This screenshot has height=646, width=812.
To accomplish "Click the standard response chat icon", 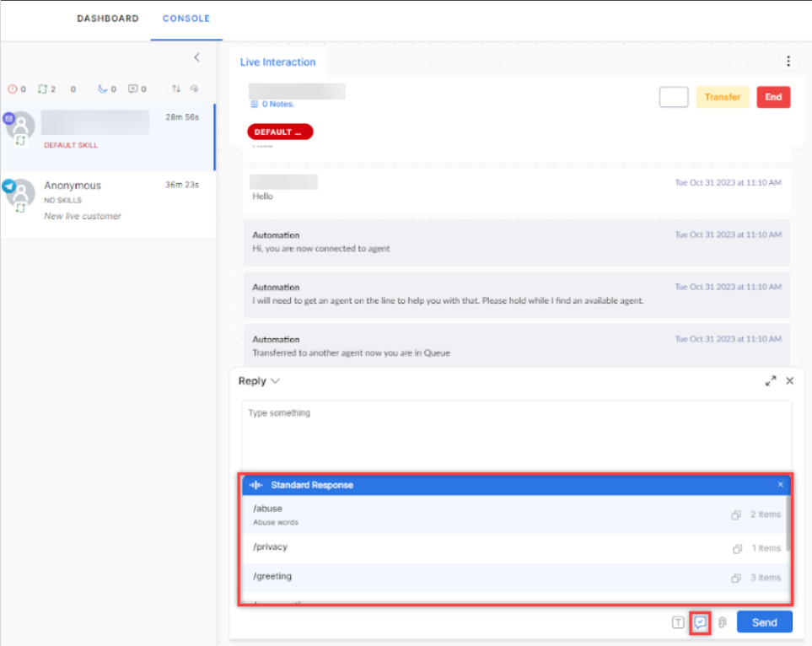I will point(700,622).
